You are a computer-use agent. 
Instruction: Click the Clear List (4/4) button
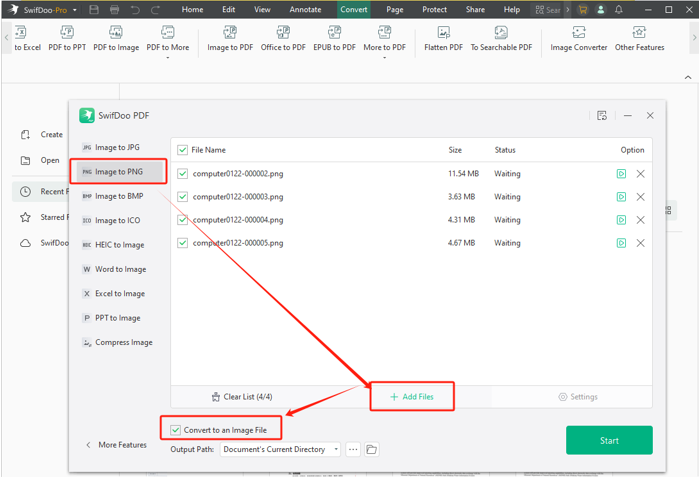(x=242, y=397)
